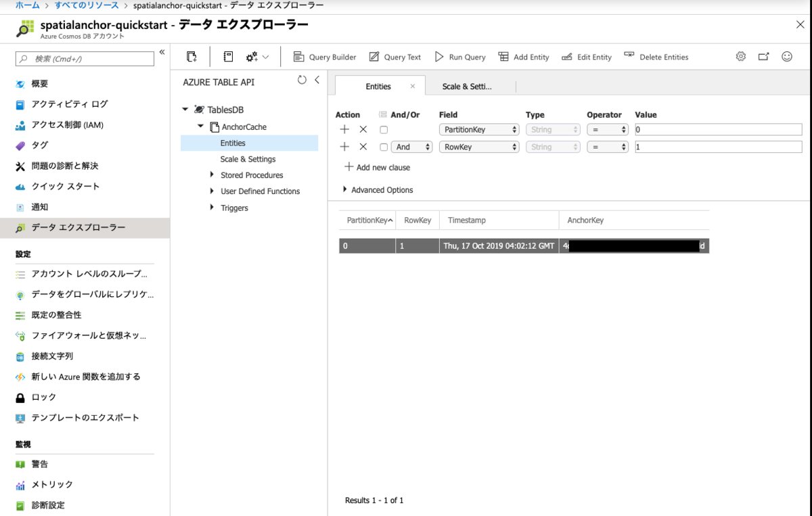Collapse the TablesDB database node
The height and width of the screenshot is (516, 812).
click(185, 110)
